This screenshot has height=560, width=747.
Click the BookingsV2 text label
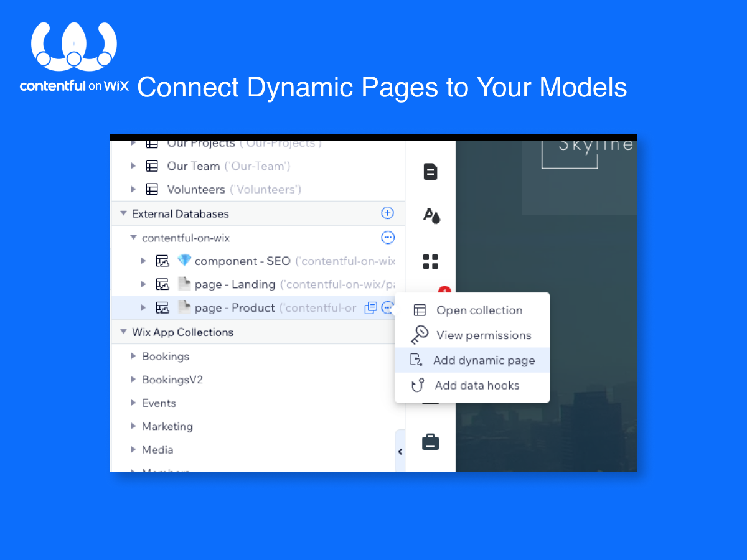coord(172,380)
